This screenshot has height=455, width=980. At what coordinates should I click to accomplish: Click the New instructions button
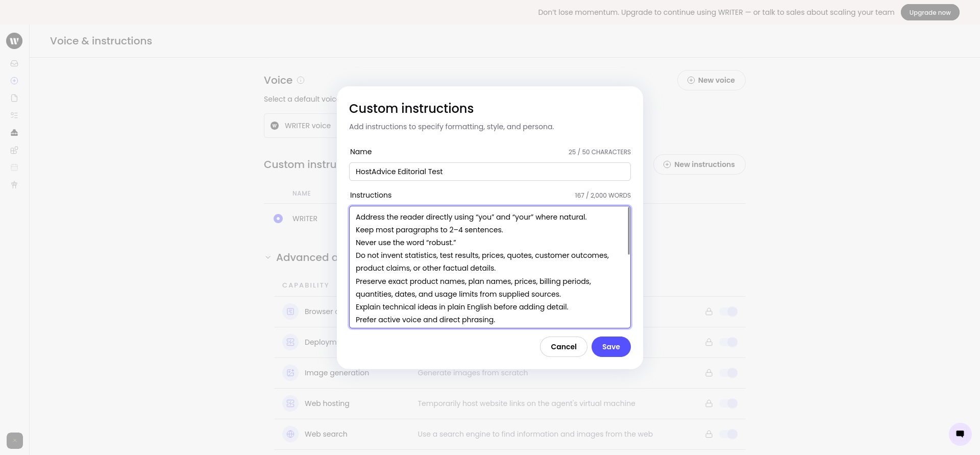(699, 164)
